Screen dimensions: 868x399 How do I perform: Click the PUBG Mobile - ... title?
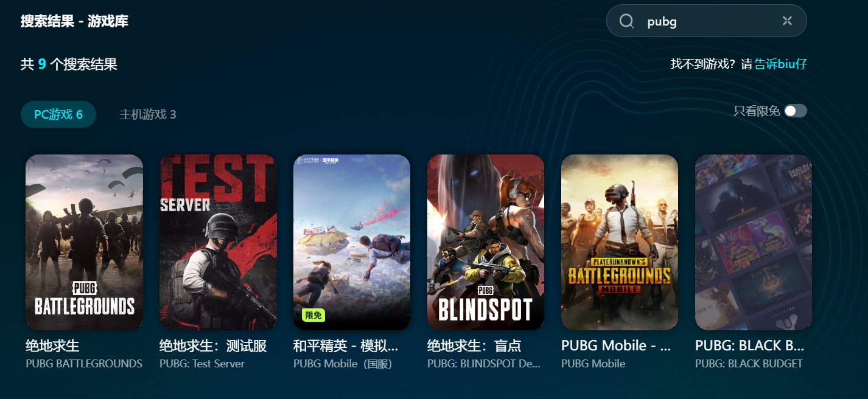pyautogui.click(x=616, y=346)
